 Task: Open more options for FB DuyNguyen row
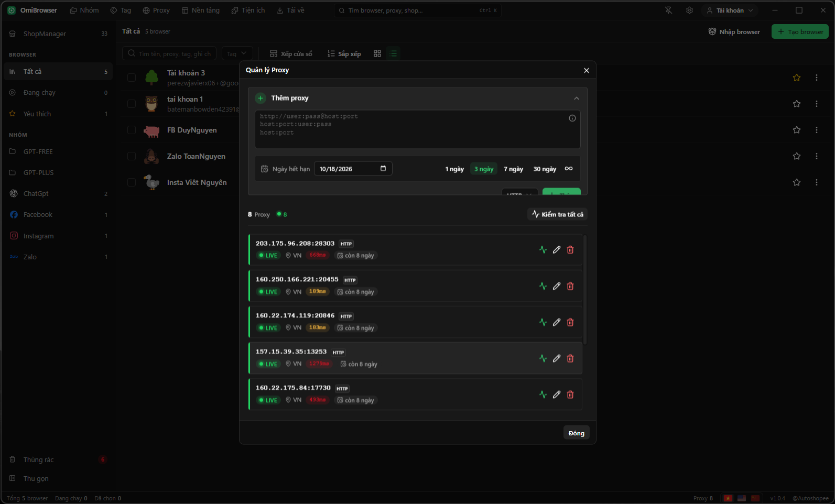817,130
